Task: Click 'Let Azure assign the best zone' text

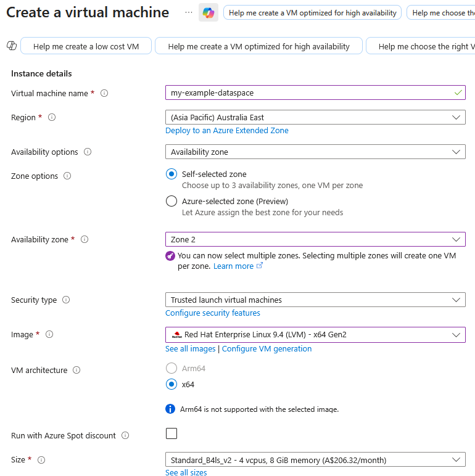Action: pos(262,213)
